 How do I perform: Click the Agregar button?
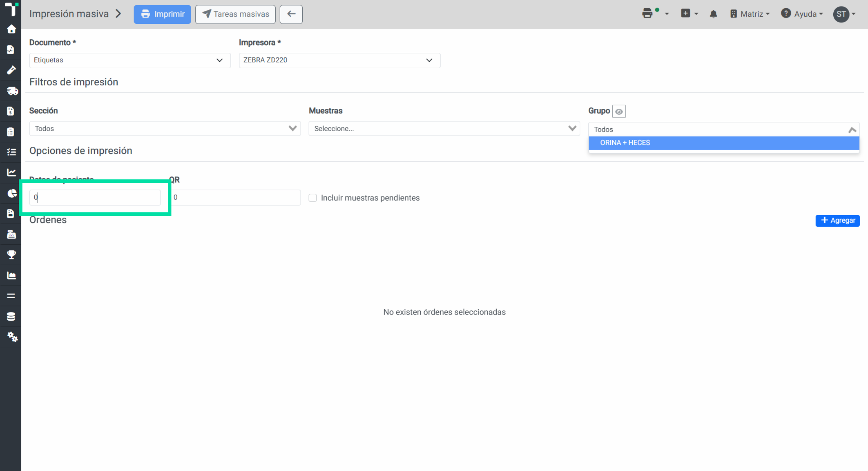(x=838, y=220)
